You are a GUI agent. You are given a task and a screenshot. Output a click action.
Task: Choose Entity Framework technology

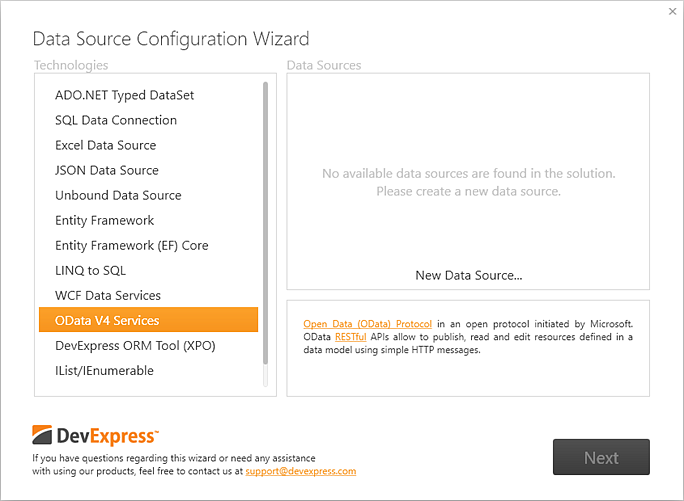click(x=104, y=220)
